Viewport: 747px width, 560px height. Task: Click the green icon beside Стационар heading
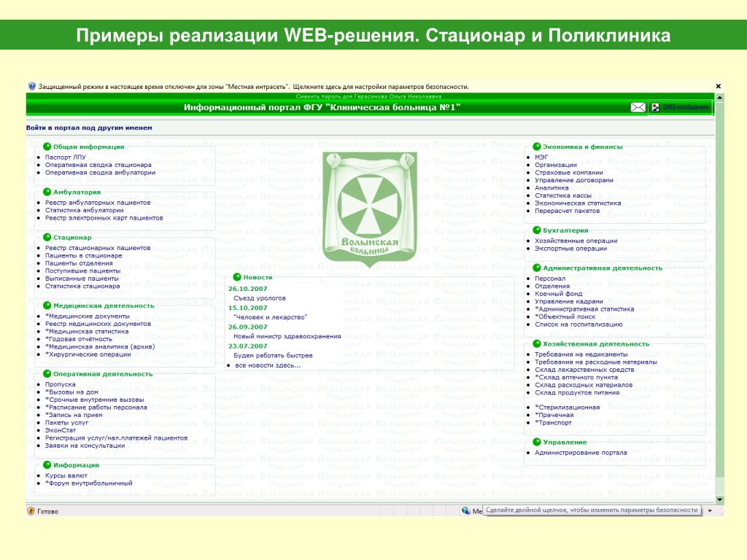(47, 237)
